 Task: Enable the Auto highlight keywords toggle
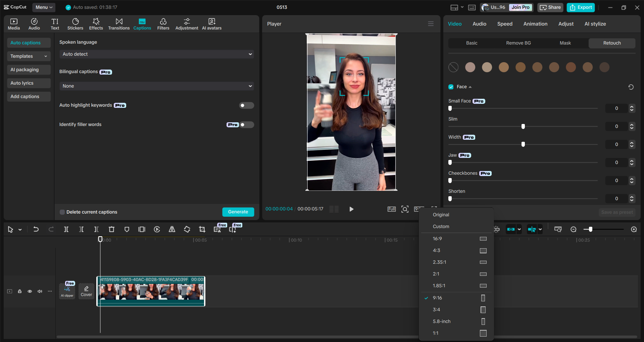point(246,105)
